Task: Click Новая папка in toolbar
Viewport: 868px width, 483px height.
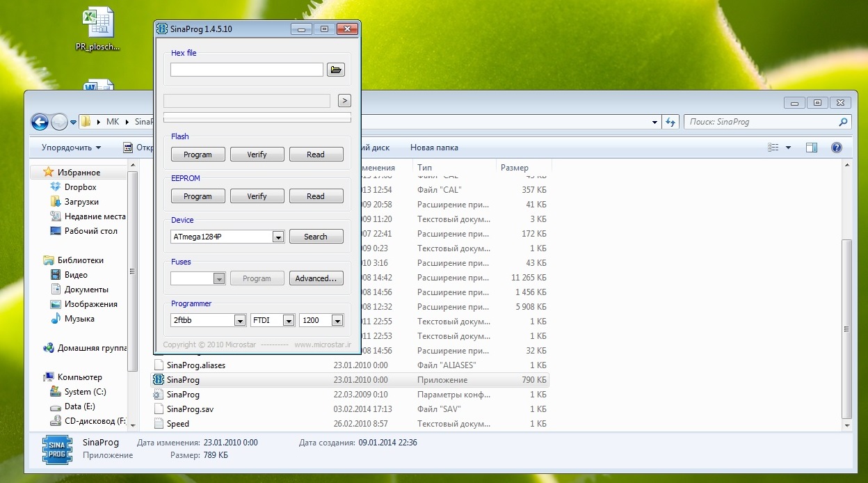Action: click(x=434, y=148)
